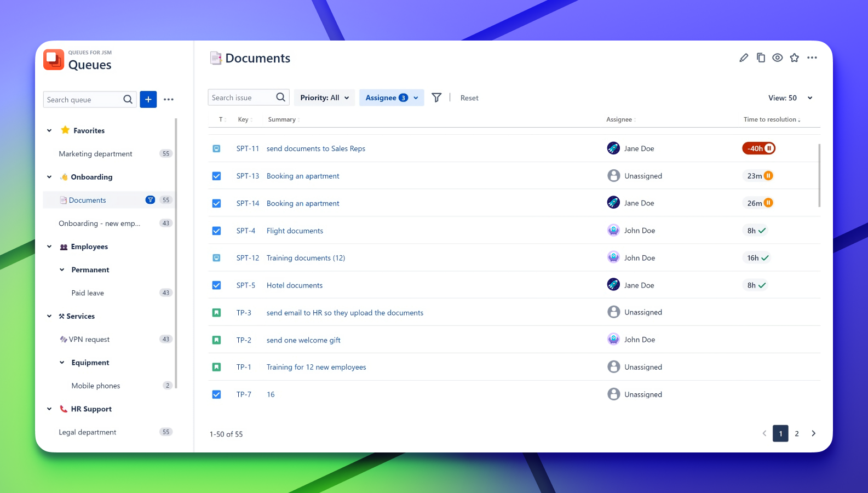Click the pencil edit icon for Documents
868x493 pixels.
point(744,58)
